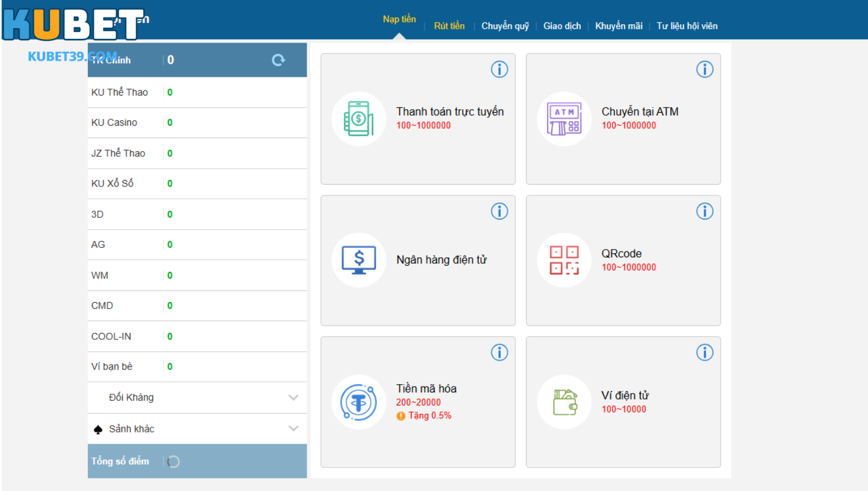This screenshot has width=868, height=491.
Task: Click the Chuyển tại ATM machine icon
Action: tap(564, 119)
